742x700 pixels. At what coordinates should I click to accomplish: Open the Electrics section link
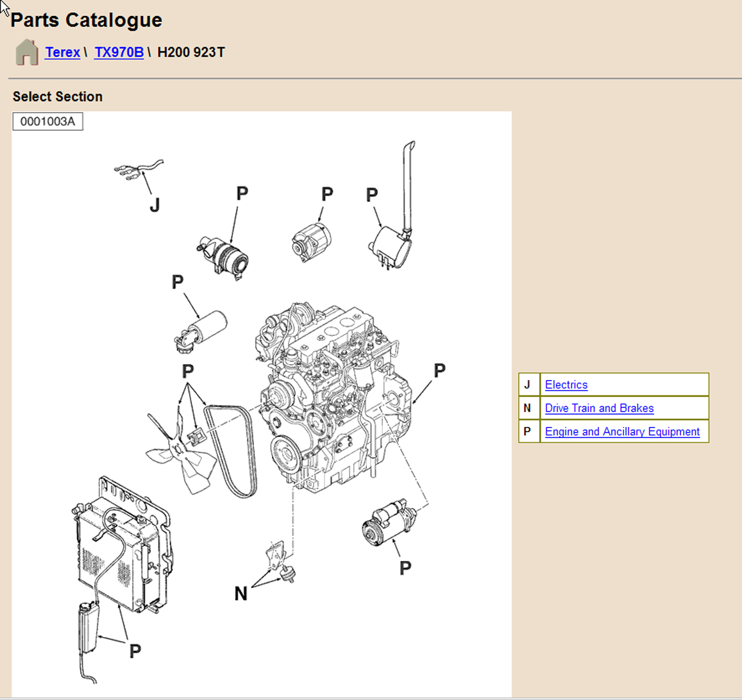point(566,385)
